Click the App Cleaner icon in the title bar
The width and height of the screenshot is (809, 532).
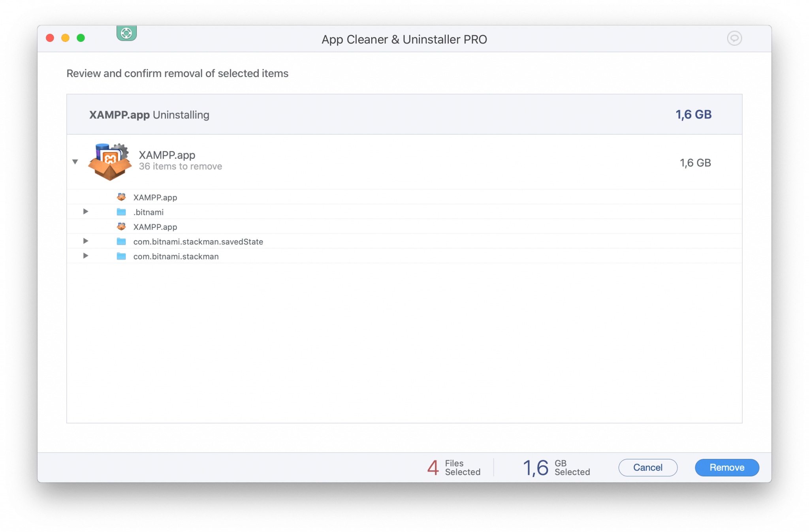[x=126, y=33]
